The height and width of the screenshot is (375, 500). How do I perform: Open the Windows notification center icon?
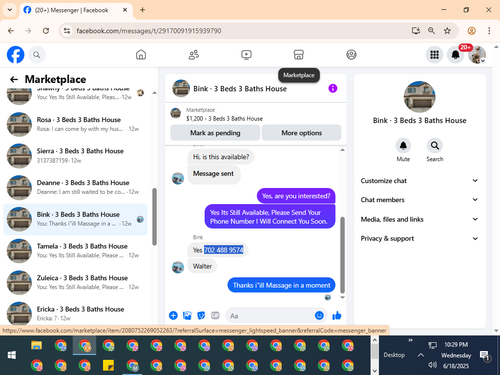(x=484, y=356)
